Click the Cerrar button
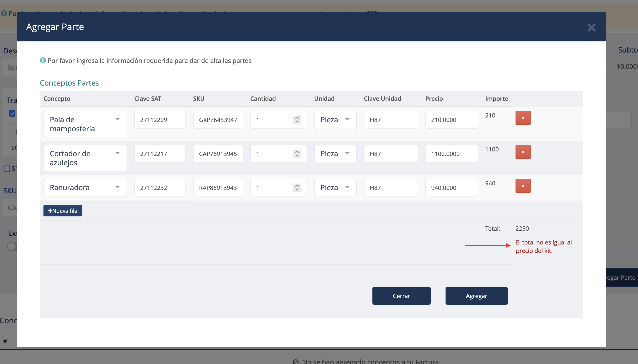This screenshot has height=364, width=638. pyautogui.click(x=401, y=296)
